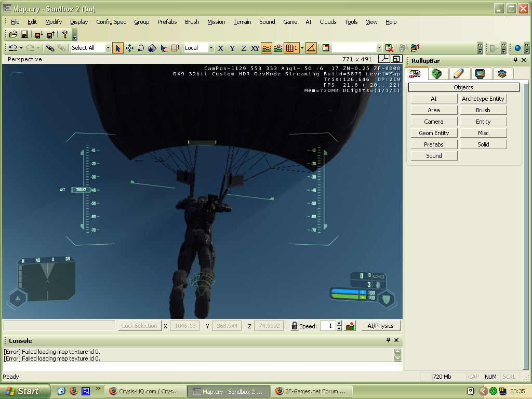
Task: Click the Archetype Entity button
Action: click(x=483, y=99)
